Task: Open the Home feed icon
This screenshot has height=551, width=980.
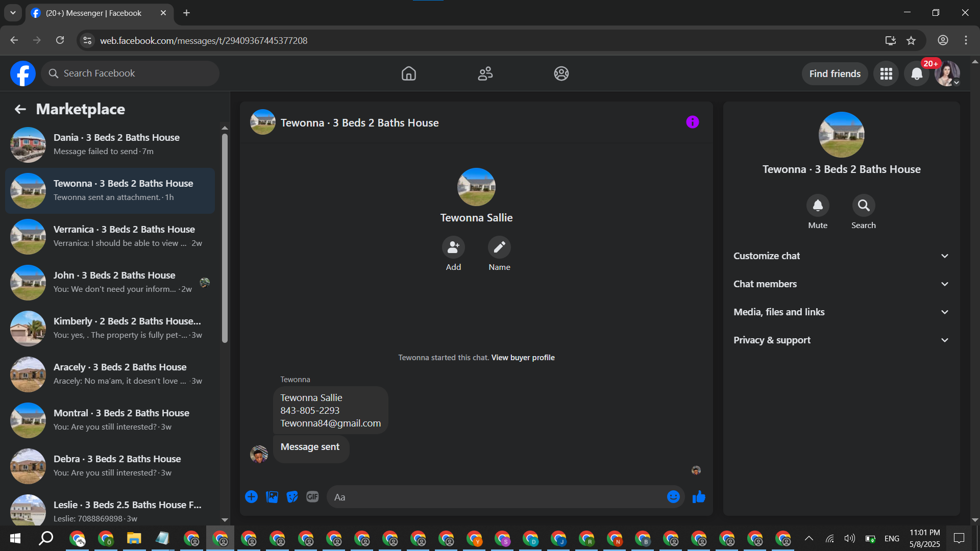Action: [408, 73]
